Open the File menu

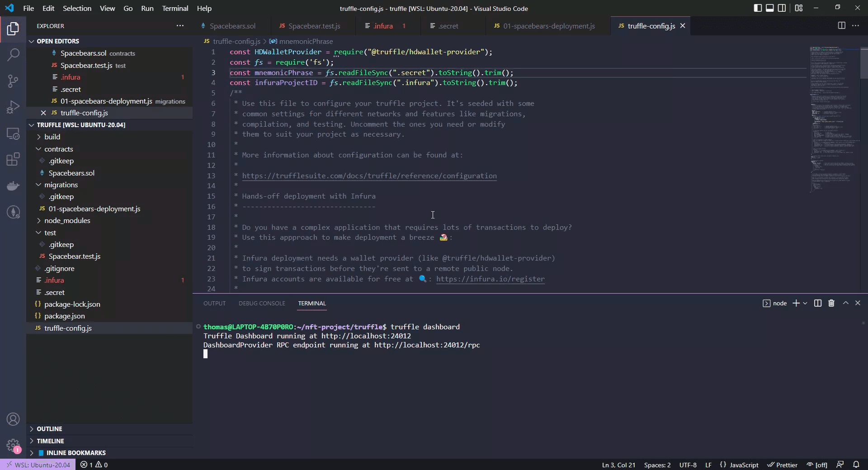28,8
